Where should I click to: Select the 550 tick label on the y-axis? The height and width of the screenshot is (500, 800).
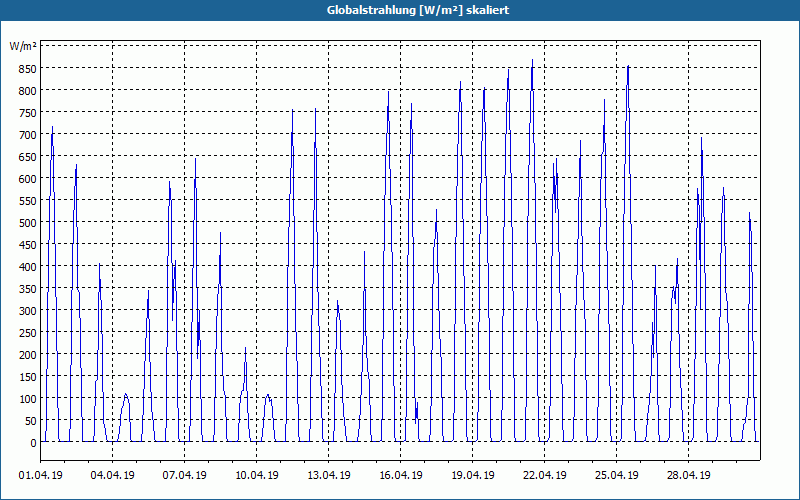click(28, 201)
